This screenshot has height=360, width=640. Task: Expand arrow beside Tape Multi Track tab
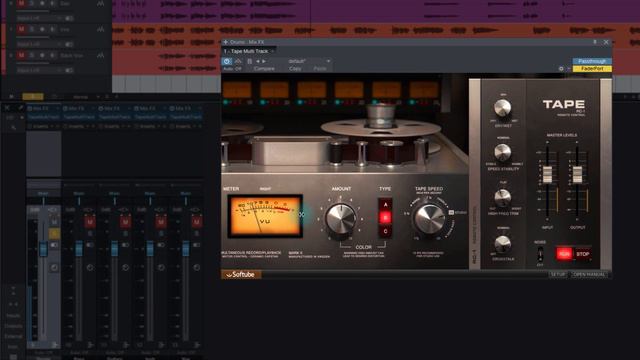coord(272,51)
